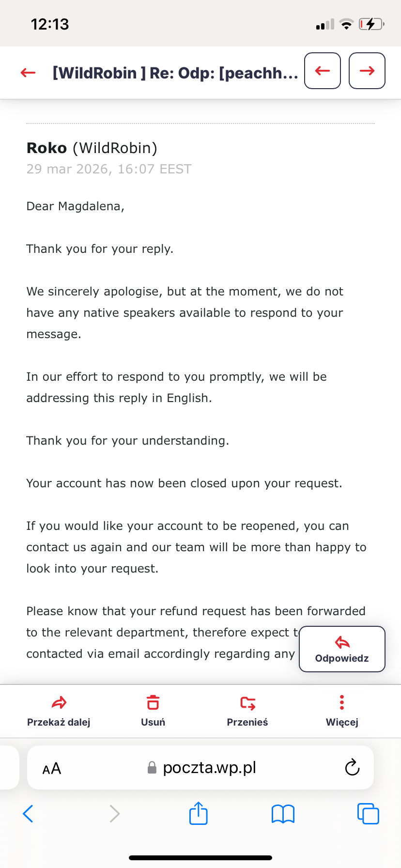Delete the email using Usuń

(x=153, y=710)
